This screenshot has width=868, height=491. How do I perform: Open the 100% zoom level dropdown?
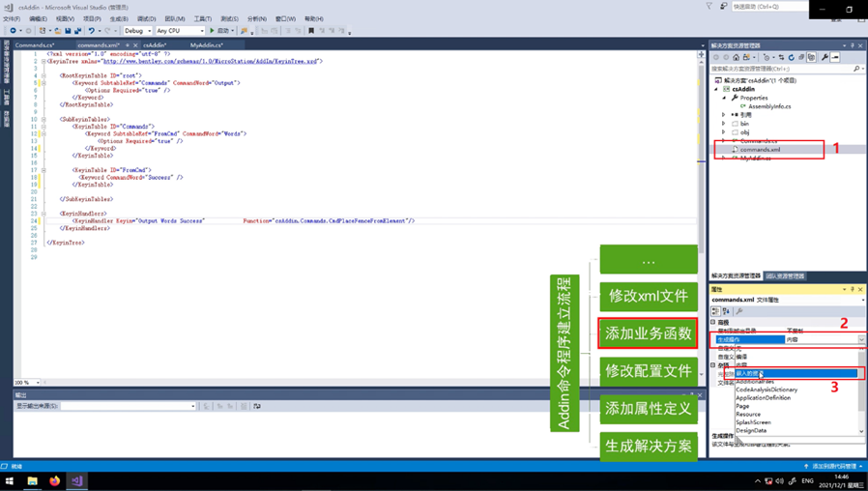[38, 383]
